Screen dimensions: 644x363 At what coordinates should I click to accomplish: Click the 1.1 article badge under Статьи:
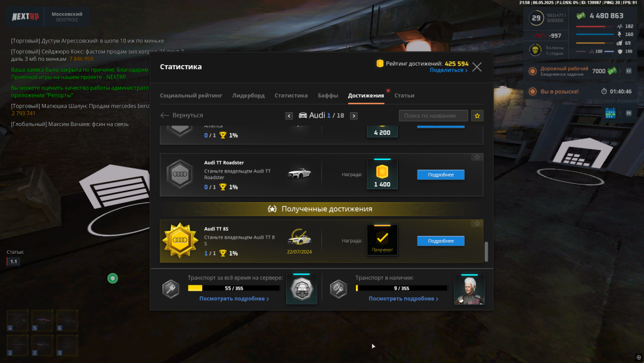[14, 262]
